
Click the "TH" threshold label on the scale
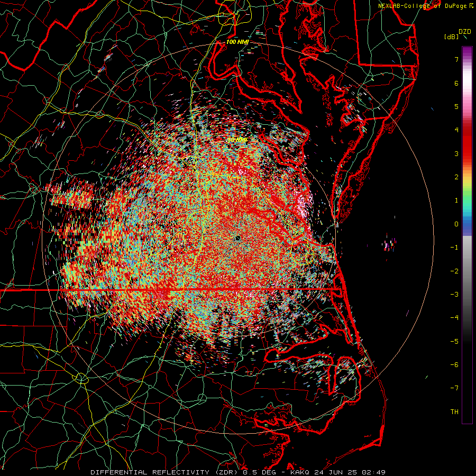(x=454, y=412)
